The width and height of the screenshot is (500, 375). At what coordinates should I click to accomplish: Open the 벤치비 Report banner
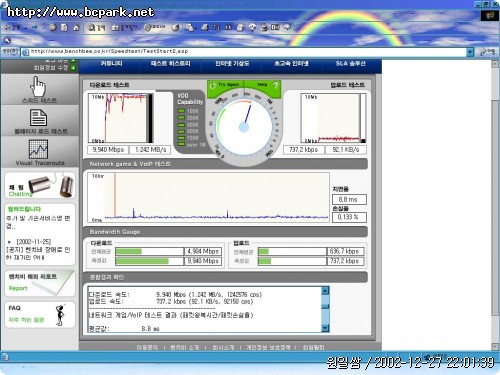click(40, 283)
